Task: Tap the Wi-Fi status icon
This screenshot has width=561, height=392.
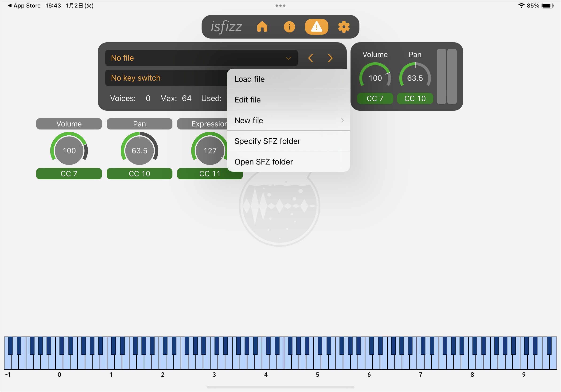Action: [x=521, y=5]
